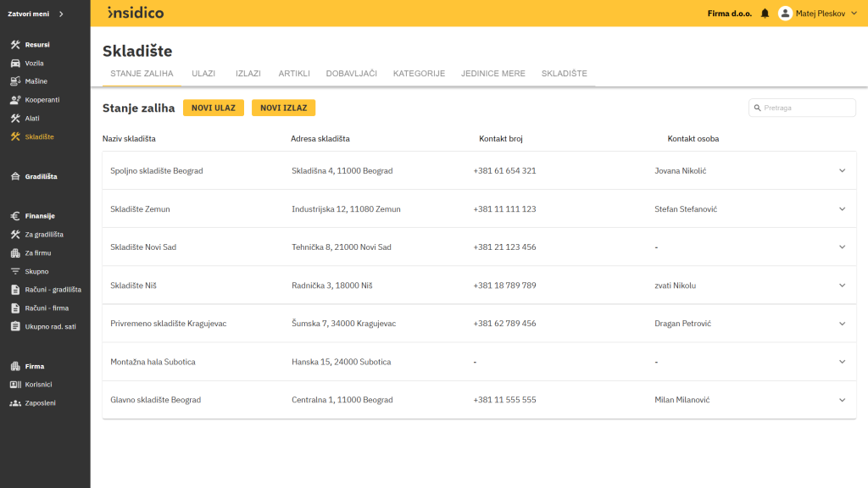Viewport: 868px width, 488px height.
Task: Focus the Pretraga search field
Action: [802, 108]
